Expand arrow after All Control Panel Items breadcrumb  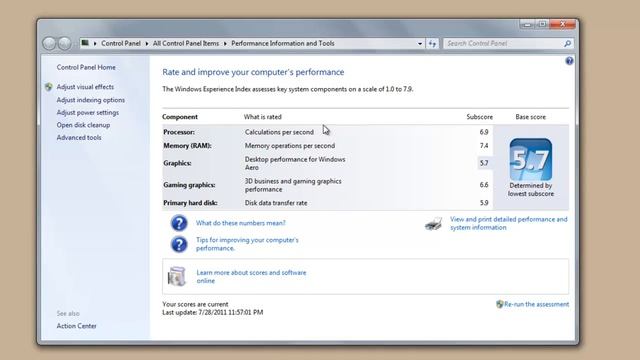225,43
